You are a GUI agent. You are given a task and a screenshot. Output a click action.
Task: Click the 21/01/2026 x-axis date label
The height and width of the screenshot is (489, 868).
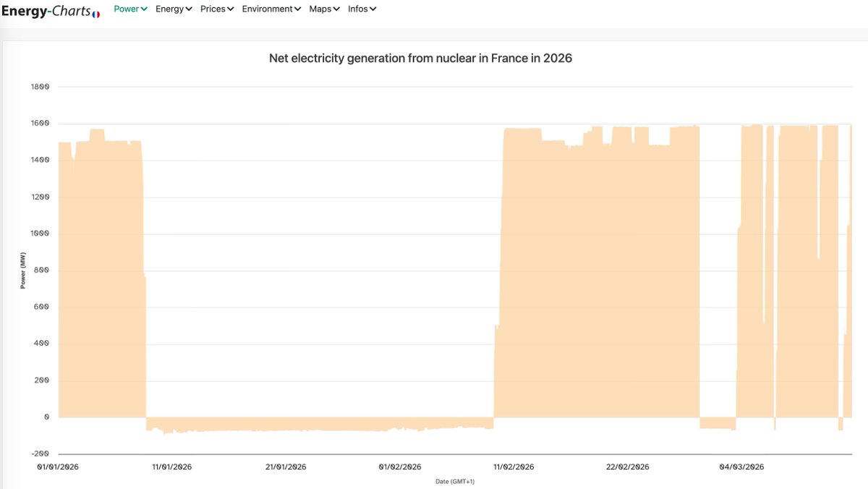tap(286, 467)
